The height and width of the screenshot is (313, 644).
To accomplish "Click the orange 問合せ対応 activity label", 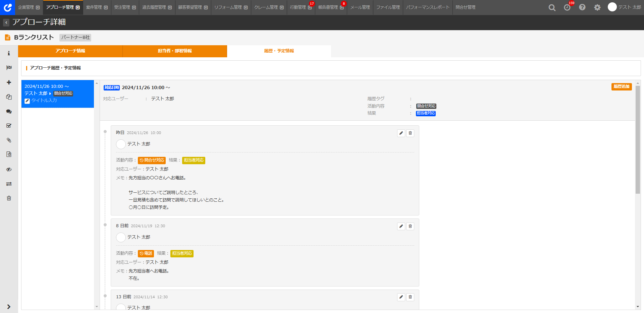I will coord(152,160).
